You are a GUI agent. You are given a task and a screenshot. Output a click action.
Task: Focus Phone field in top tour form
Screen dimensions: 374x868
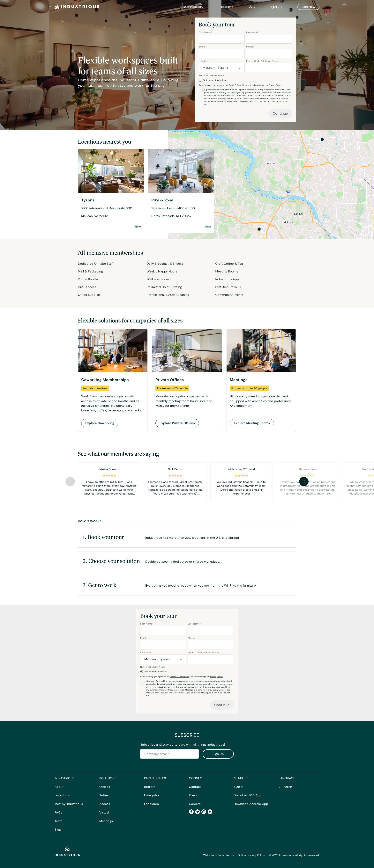coord(269,53)
